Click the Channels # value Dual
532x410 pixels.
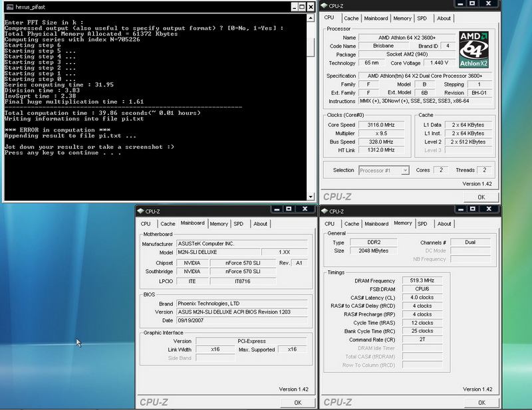coord(470,242)
